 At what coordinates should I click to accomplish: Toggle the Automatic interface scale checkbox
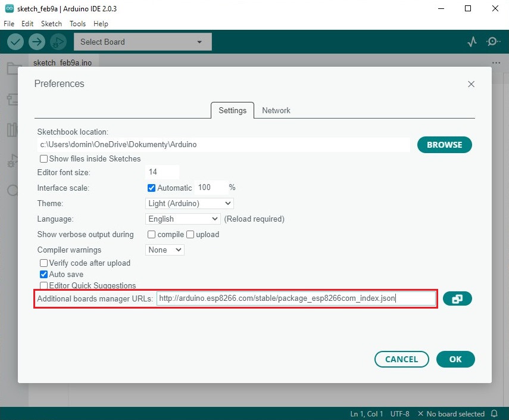point(151,188)
